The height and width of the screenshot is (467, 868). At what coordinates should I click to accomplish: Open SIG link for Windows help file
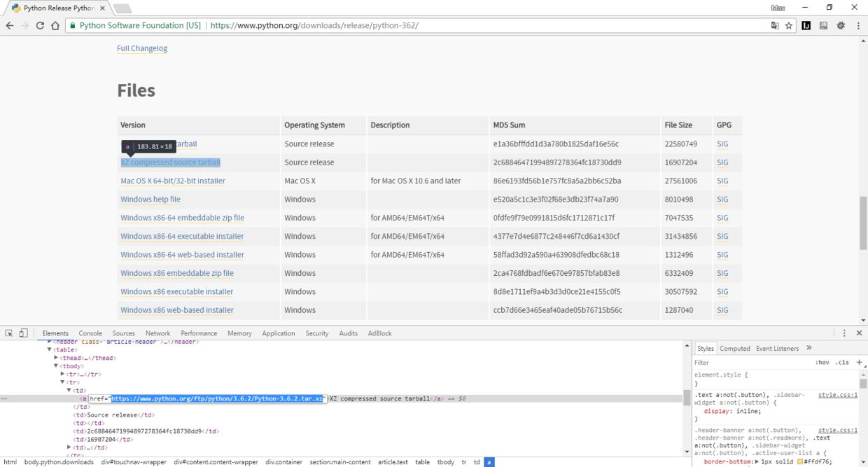click(x=722, y=200)
